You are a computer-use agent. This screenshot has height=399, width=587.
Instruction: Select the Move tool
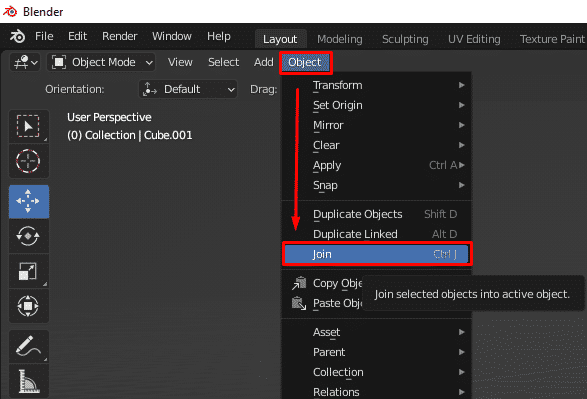[x=28, y=201]
